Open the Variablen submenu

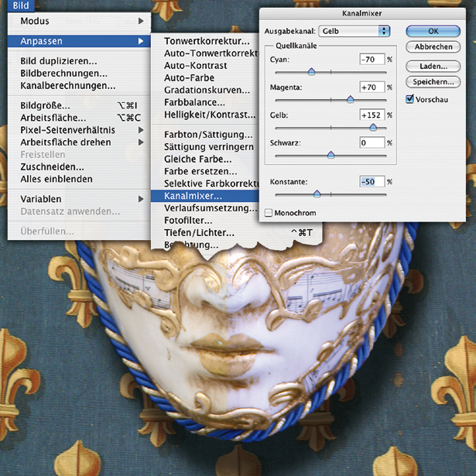point(79,199)
